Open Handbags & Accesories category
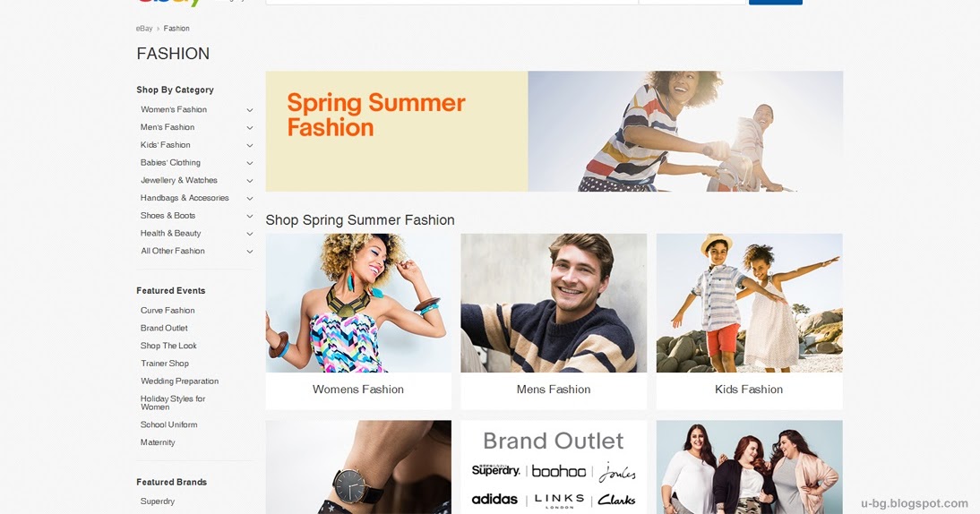The width and height of the screenshot is (980, 514). tap(185, 197)
